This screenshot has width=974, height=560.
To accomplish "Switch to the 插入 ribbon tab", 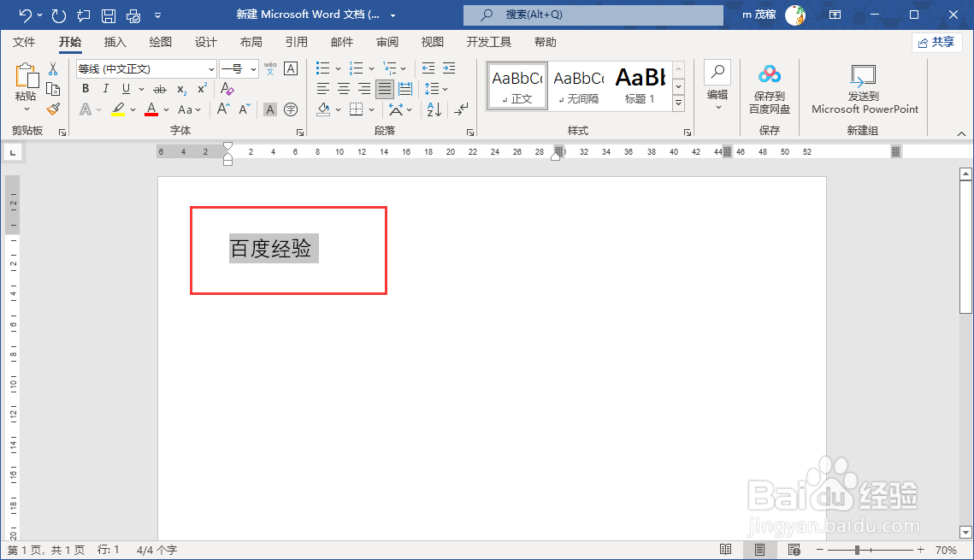I will pyautogui.click(x=115, y=41).
